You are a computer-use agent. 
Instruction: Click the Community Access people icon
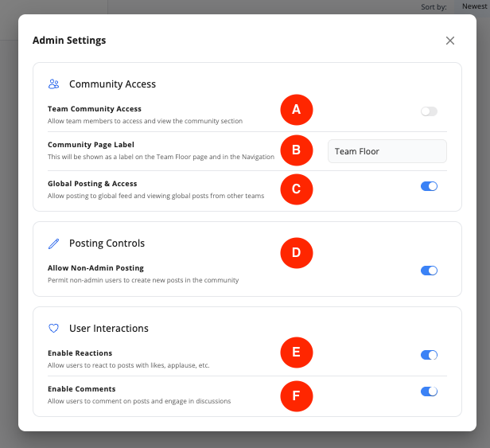pos(54,84)
